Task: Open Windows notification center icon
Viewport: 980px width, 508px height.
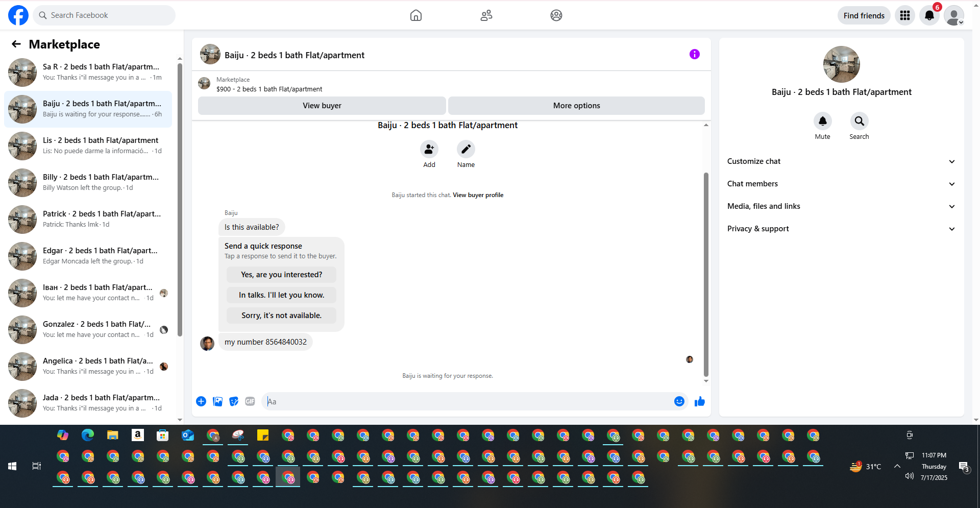Action: 964,466
